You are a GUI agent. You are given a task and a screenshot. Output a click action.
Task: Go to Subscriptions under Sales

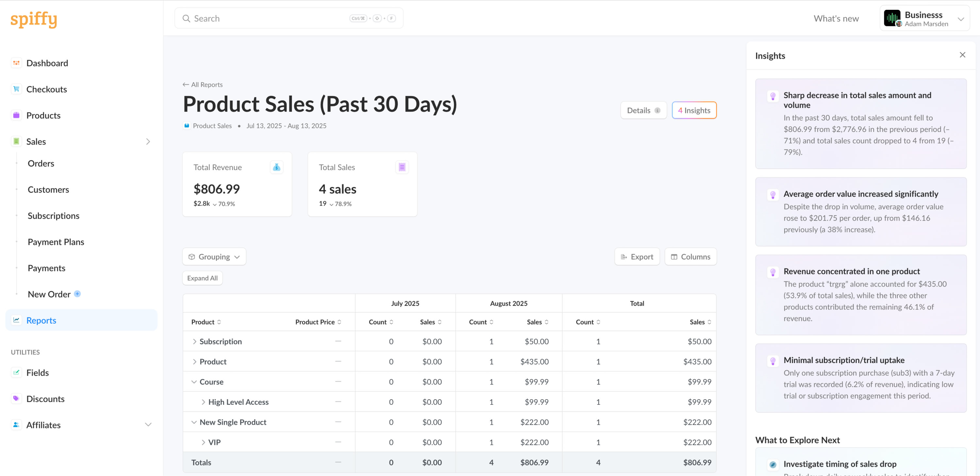pos(53,215)
